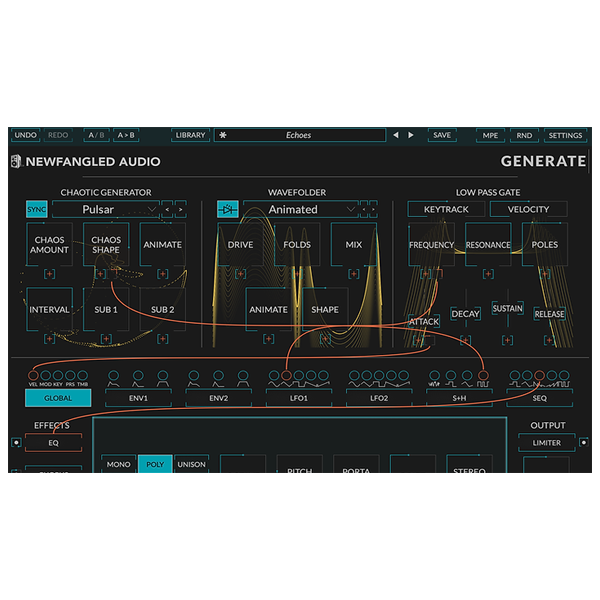The width and height of the screenshot is (600, 600).
Task: Select the LFO1 modulator tab
Action: coord(297,398)
